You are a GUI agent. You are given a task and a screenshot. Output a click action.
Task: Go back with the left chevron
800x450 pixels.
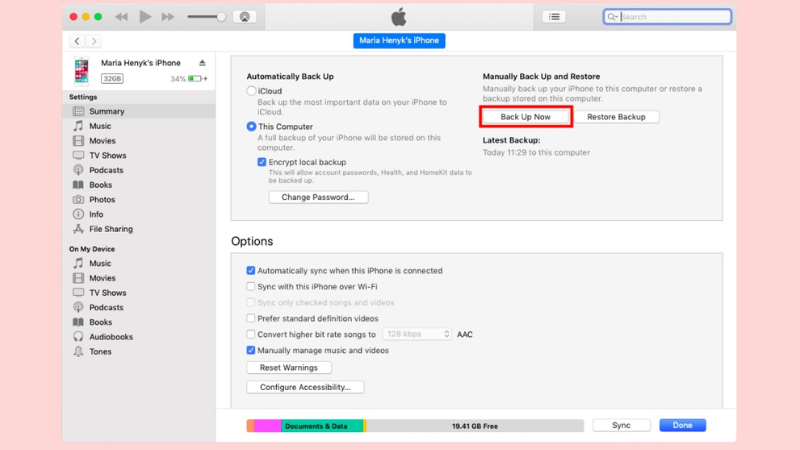tap(77, 41)
